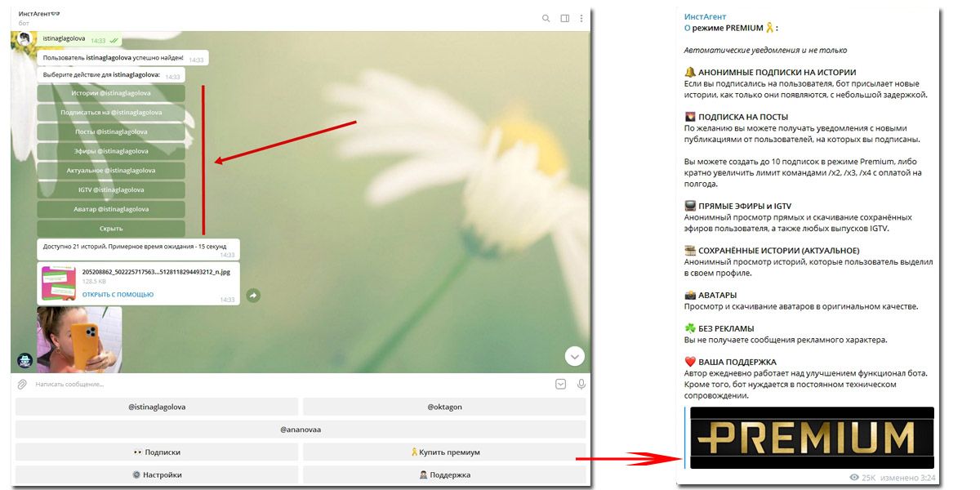Open Настройки from the bot keyboard

tap(157, 474)
